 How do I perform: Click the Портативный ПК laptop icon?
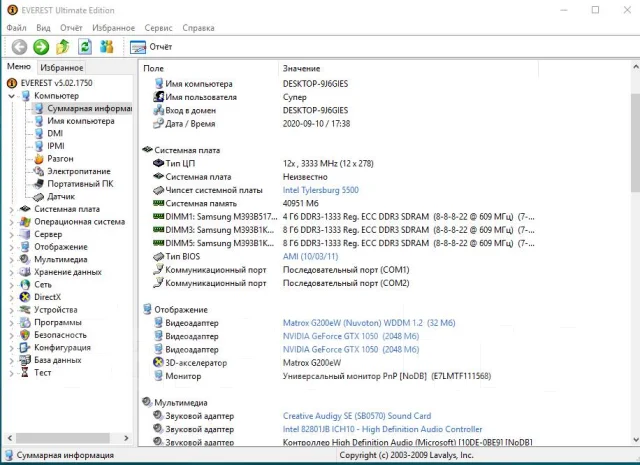(39, 184)
